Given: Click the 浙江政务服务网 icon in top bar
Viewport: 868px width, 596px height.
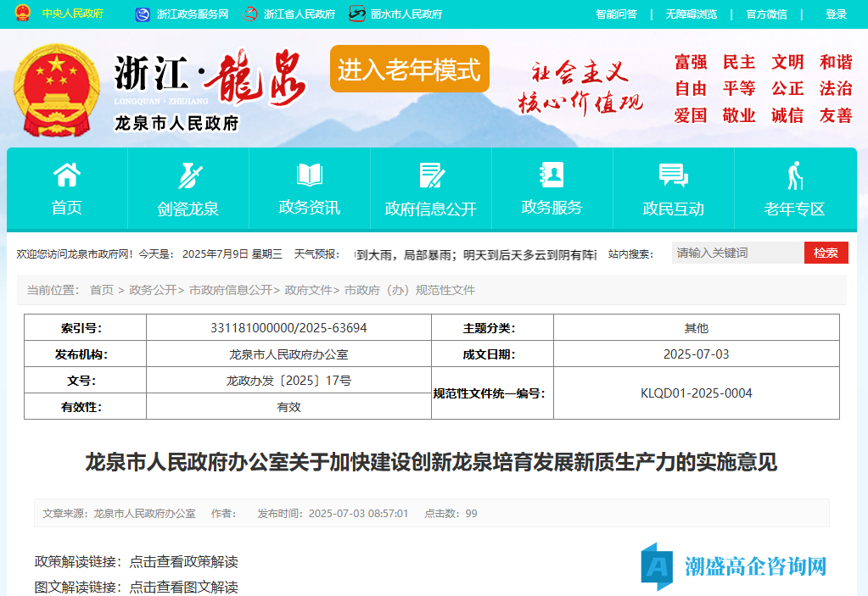Looking at the screenshot, I should [x=145, y=14].
